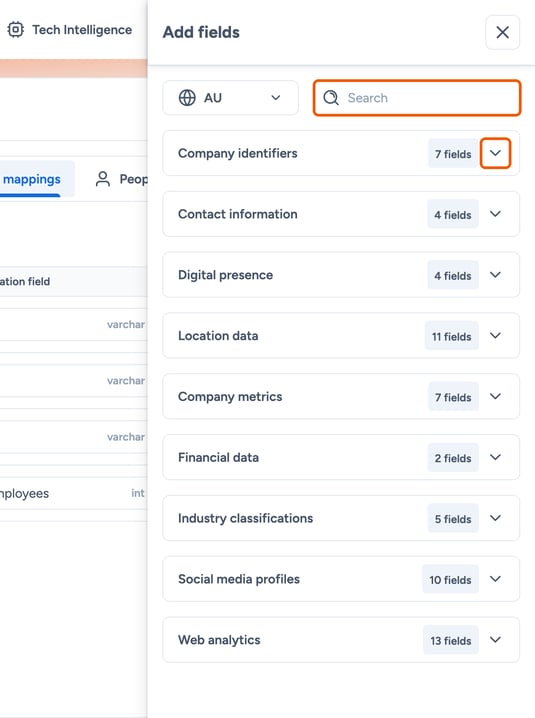Click Web analytics section title
This screenshot has width=535, height=718.
[219, 640]
